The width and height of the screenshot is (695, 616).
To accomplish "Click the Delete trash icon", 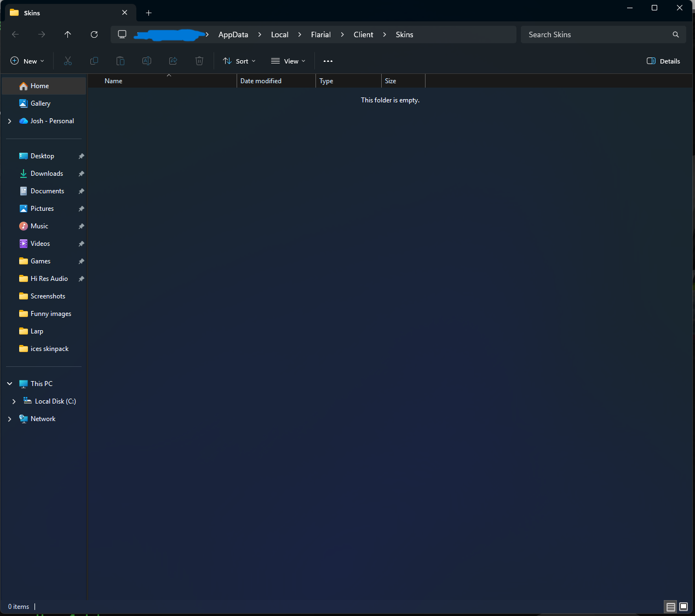I will [199, 61].
